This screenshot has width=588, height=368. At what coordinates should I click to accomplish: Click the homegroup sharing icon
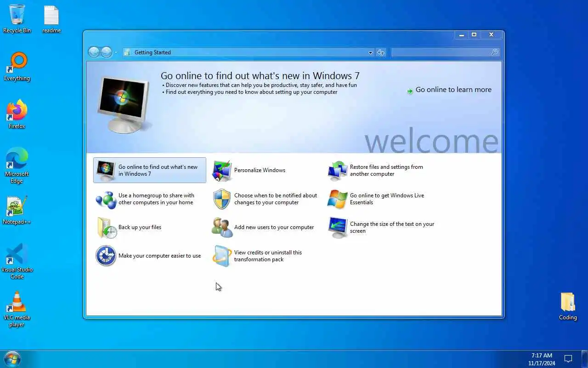[106, 199]
